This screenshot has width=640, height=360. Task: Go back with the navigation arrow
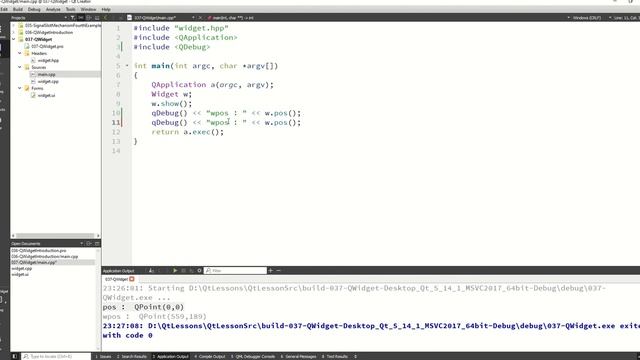(x=105, y=18)
